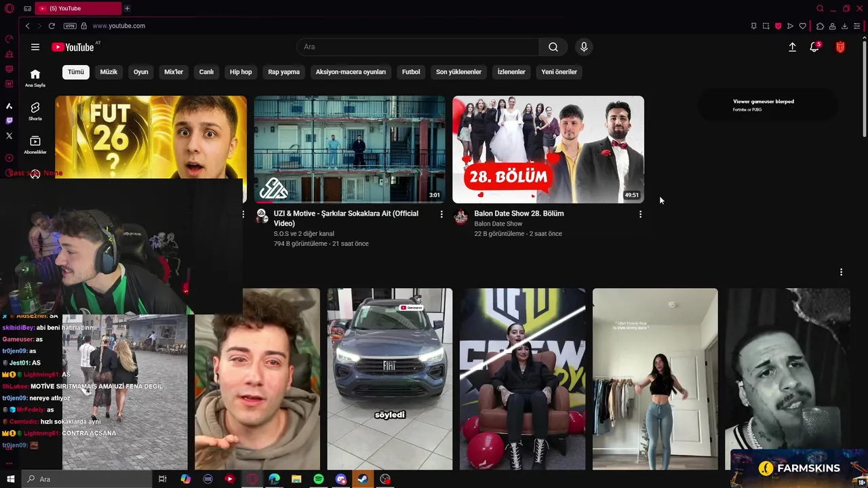The height and width of the screenshot is (488, 868).
Task: Select the Rap yapma chip
Action: tap(283, 72)
